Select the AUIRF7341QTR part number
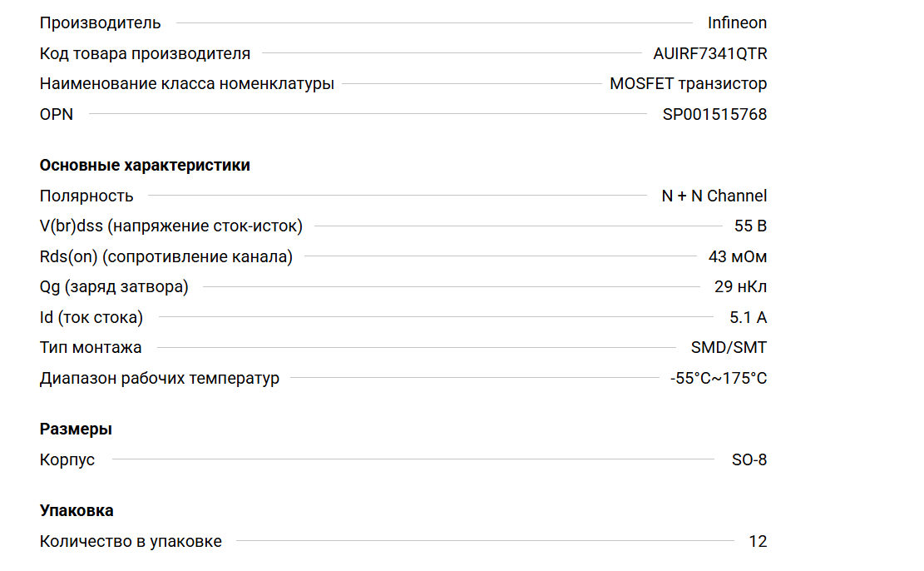The image size is (924, 571). 710,53
